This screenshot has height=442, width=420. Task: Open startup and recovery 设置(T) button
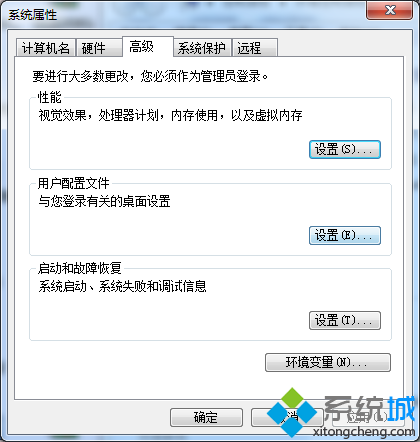pyautogui.click(x=345, y=320)
